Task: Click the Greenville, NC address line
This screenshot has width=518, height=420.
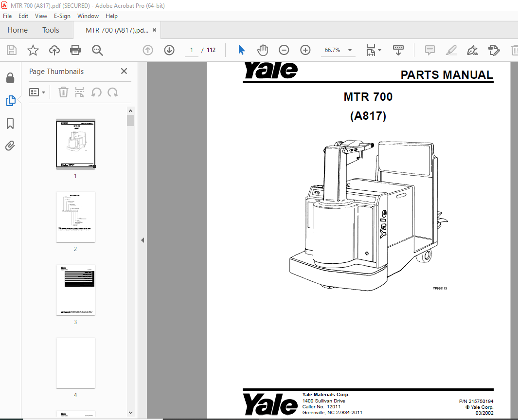Action: (x=332, y=413)
